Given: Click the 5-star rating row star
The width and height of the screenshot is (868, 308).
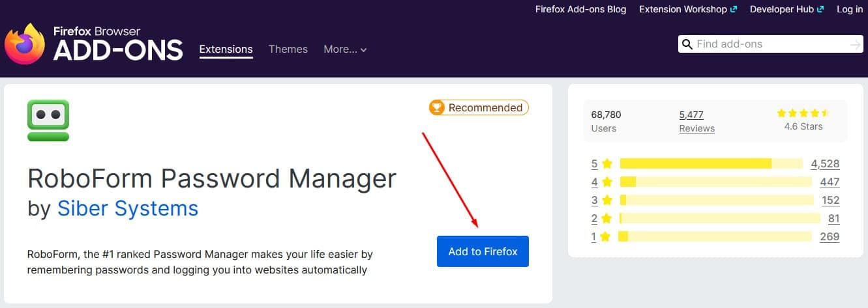Looking at the screenshot, I should coord(607,163).
